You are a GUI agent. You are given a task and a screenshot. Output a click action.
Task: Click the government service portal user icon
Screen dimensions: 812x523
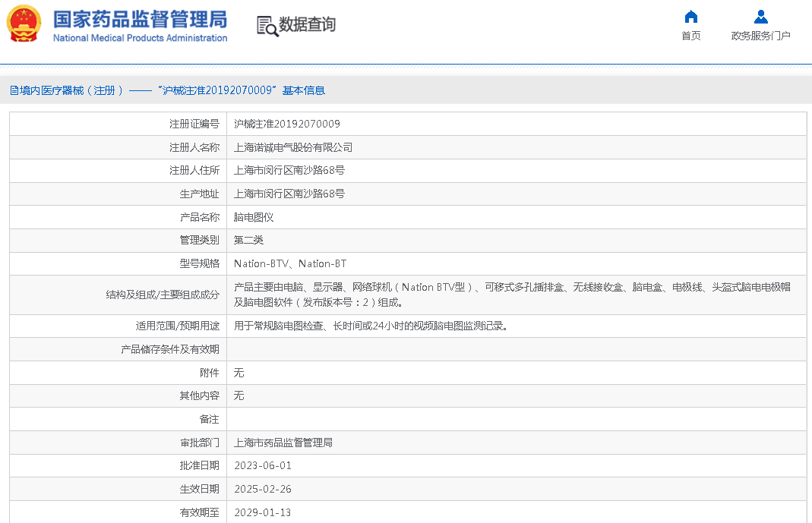point(760,17)
